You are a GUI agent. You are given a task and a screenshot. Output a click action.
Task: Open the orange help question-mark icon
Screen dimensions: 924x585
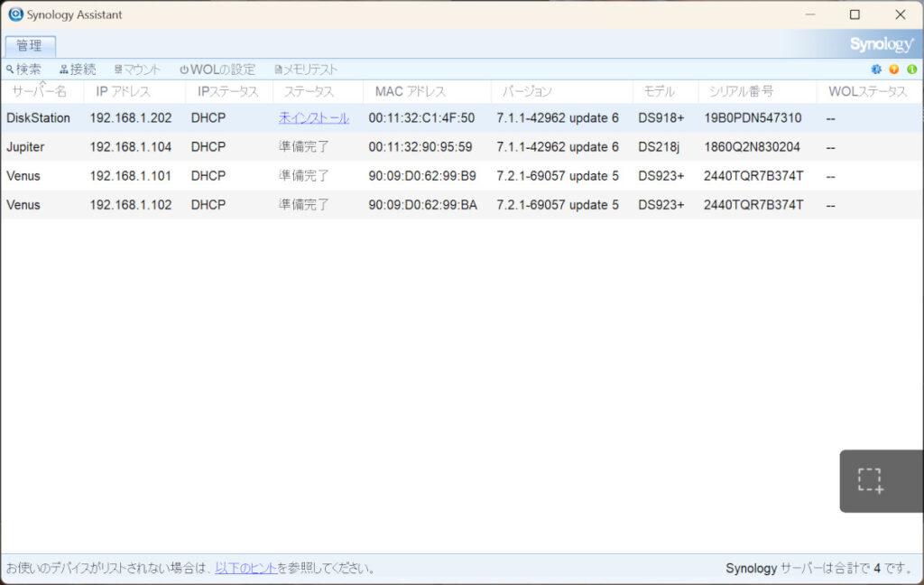[x=894, y=69]
